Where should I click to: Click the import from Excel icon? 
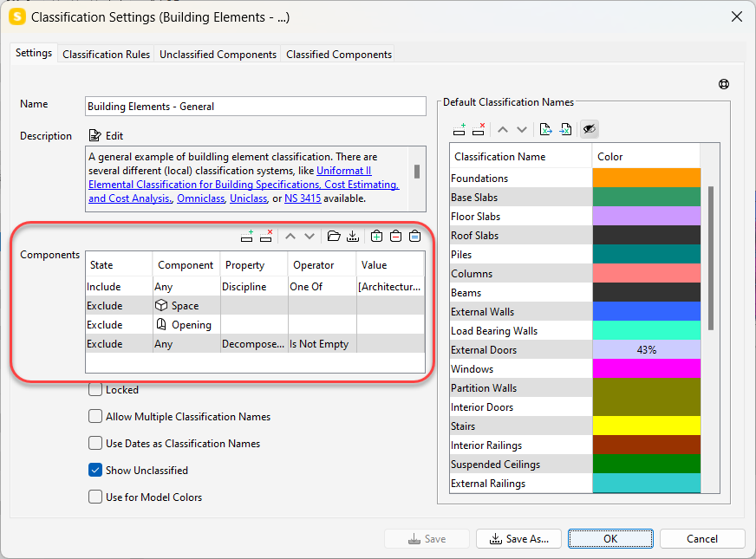tap(565, 129)
